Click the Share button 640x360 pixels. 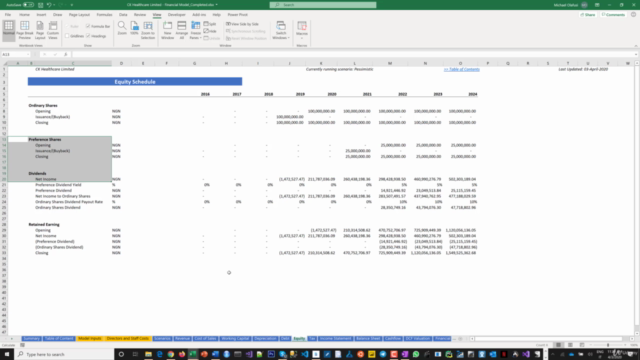point(588,15)
